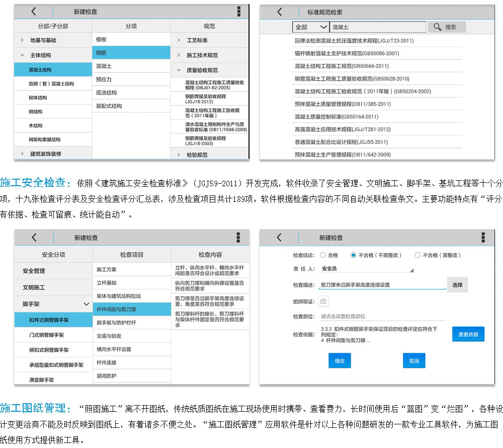
Task: Cancel with the 取消 button
Action: tap(414, 361)
